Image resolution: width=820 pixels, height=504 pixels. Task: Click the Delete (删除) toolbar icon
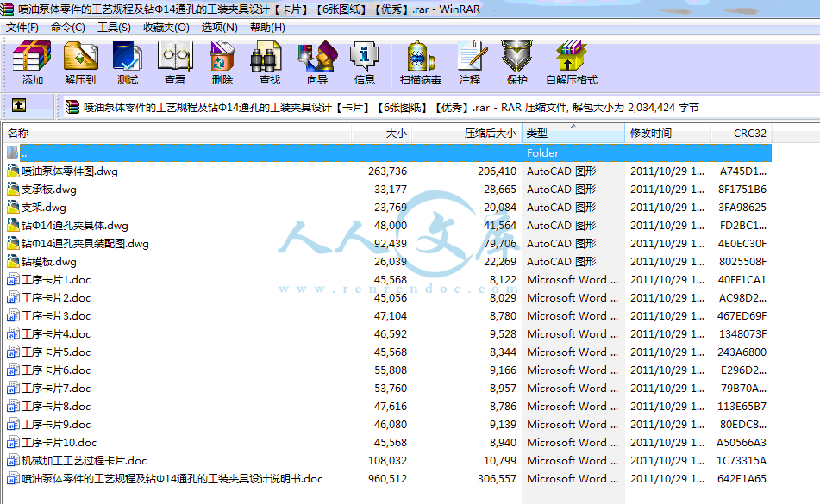222,63
